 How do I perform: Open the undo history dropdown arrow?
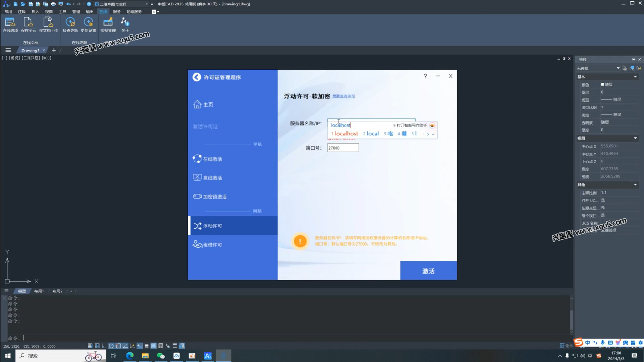[73, 4]
